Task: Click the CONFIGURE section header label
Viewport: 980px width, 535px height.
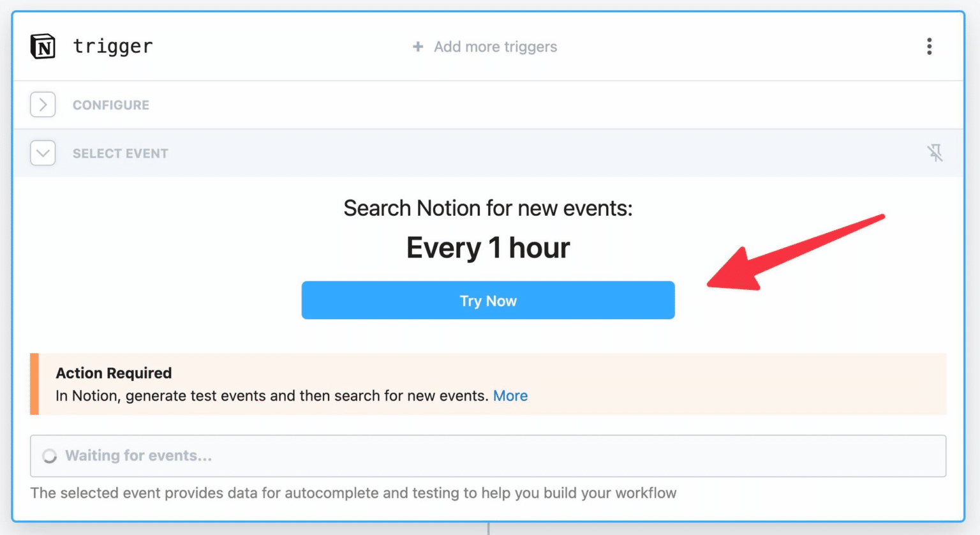Action: point(111,105)
